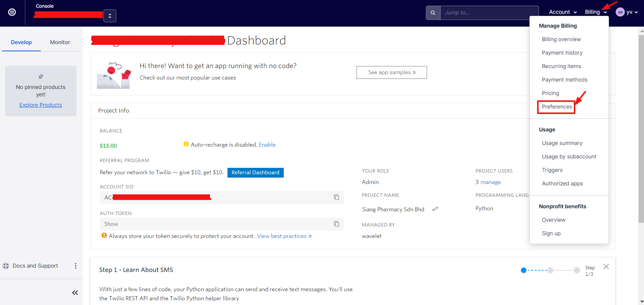Click the Account SID value field
Image resolution: width=644 pixels, height=305 pixels.
(x=222, y=197)
